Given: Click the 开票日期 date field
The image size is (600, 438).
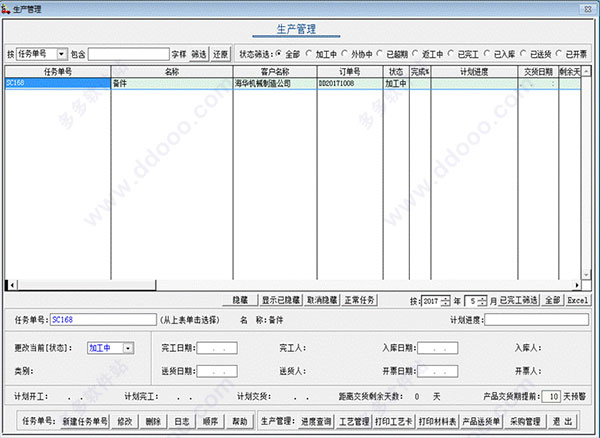Looking at the screenshot, I should pos(437,371).
